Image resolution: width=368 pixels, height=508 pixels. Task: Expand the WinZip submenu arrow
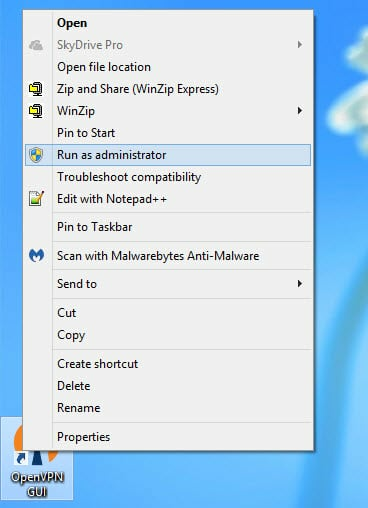coord(300,111)
